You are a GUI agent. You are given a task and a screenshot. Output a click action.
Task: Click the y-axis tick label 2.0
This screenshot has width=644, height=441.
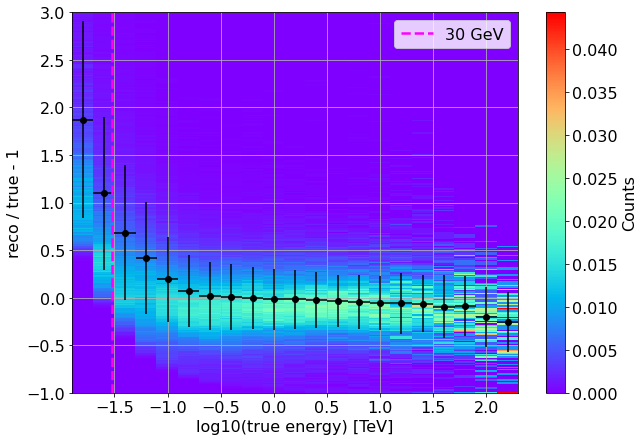(52, 108)
